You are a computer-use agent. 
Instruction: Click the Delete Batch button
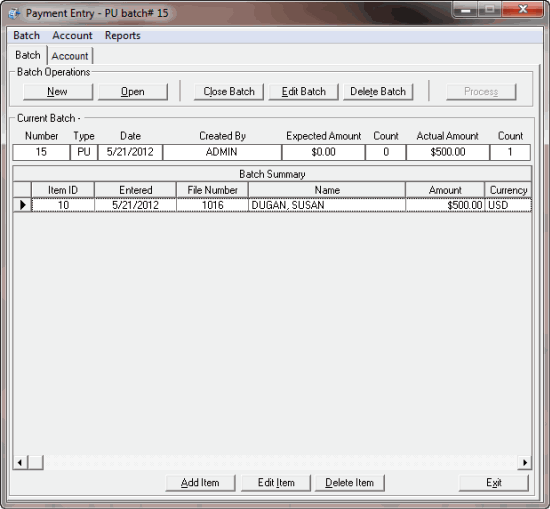coord(378,92)
